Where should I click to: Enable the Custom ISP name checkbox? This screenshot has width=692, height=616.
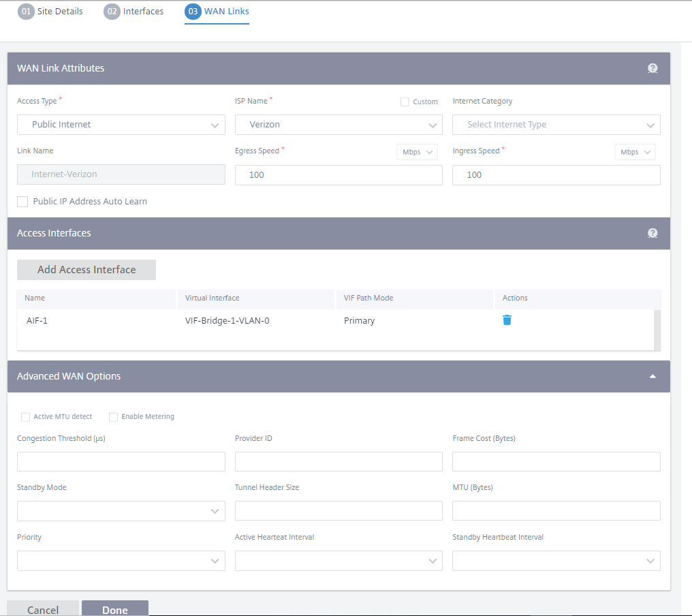click(x=405, y=102)
